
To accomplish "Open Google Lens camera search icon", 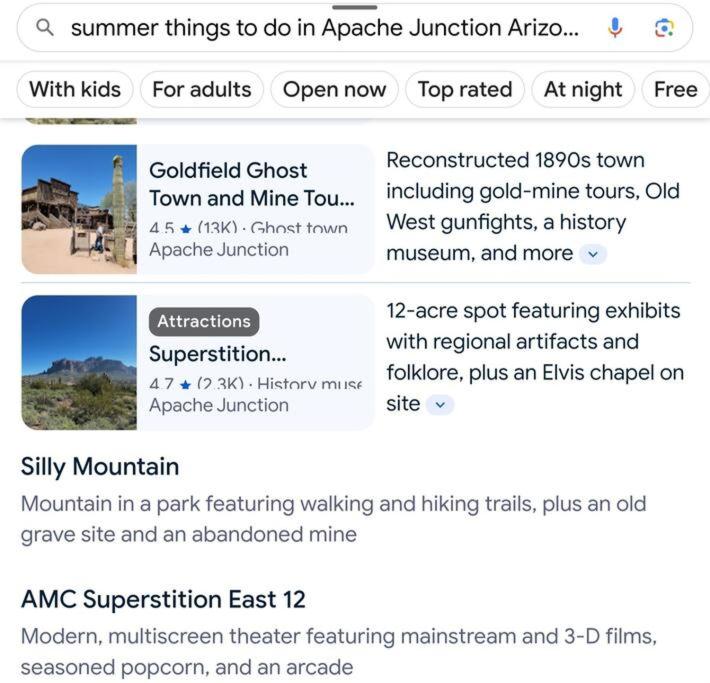I will pyautogui.click(x=664, y=29).
